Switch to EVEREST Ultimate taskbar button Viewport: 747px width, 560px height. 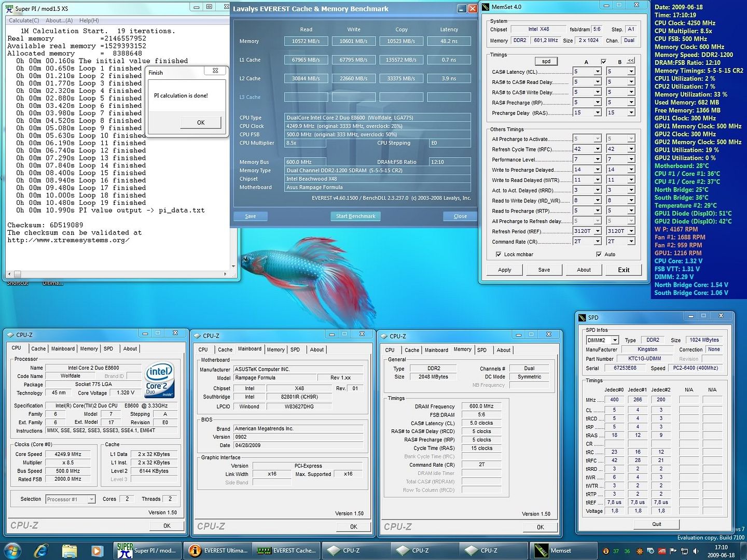pyautogui.click(x=218, y=551)
